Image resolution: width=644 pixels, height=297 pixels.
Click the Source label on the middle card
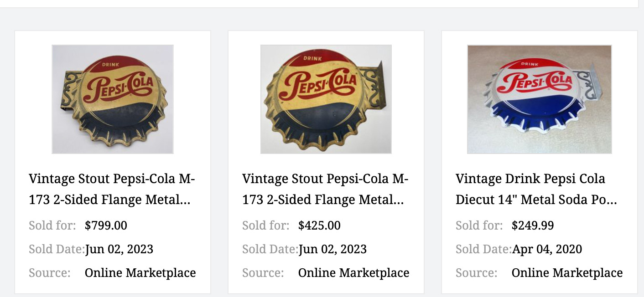(263, 273)
